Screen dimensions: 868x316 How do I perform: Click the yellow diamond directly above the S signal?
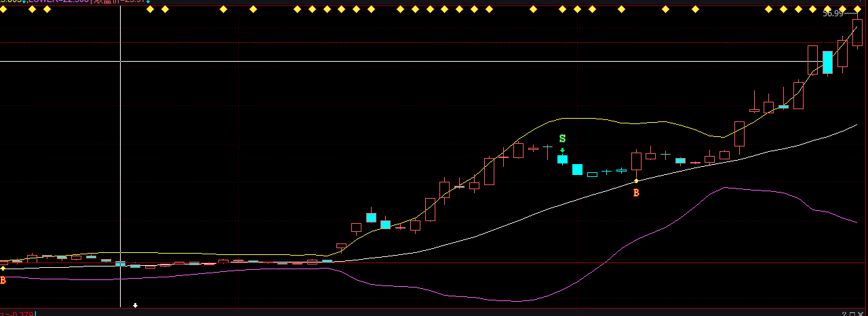click(562, 9)
